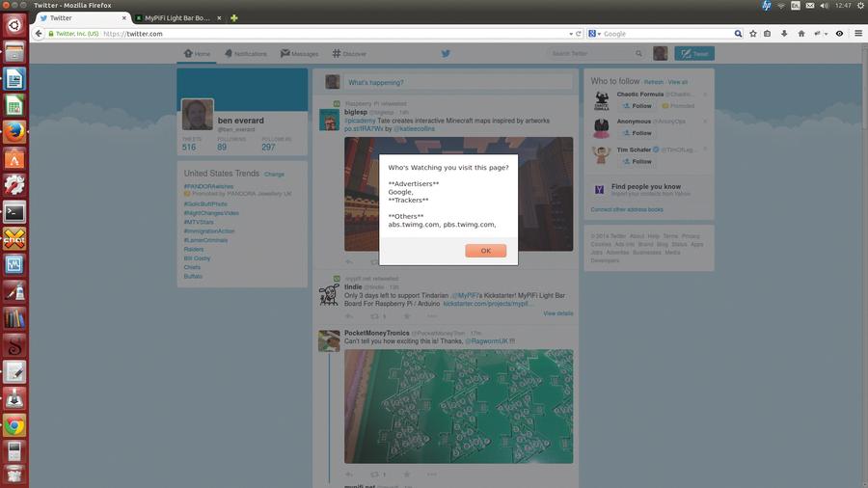This screenshot has width=868, height=488.
Task: View the 89 following count
Action: [222, 148]
